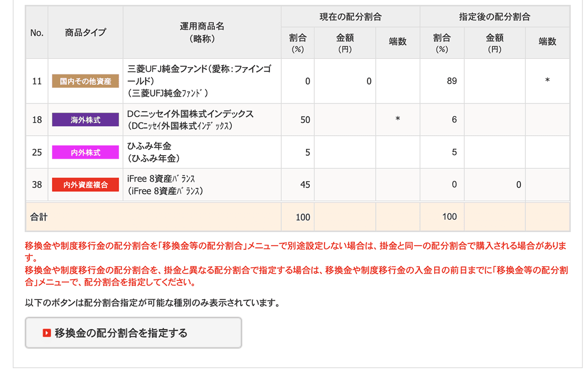Click the 商品タイプ column header
The height and width of the screenshot is (376, 588).
[x=85, y=33]
